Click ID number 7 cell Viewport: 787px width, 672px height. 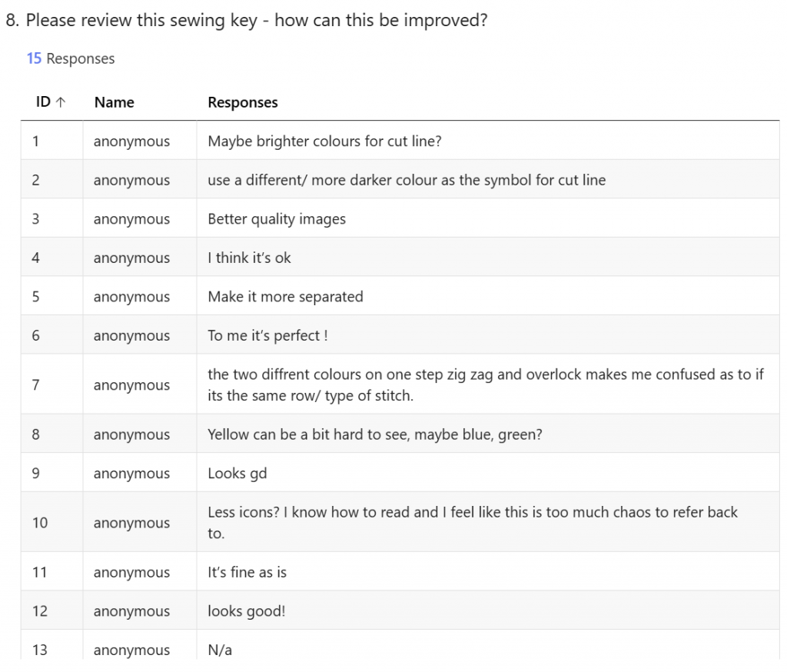(35, 384)
